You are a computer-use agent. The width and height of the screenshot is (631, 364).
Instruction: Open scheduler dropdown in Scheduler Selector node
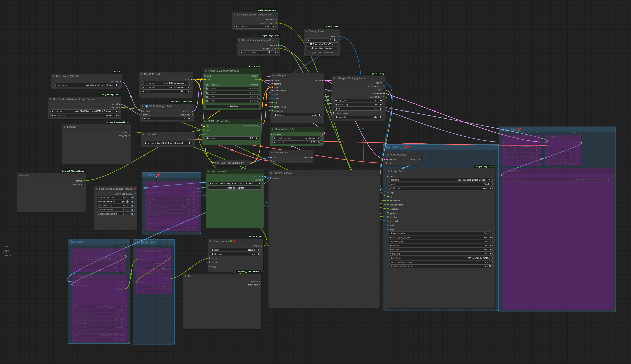255,27
